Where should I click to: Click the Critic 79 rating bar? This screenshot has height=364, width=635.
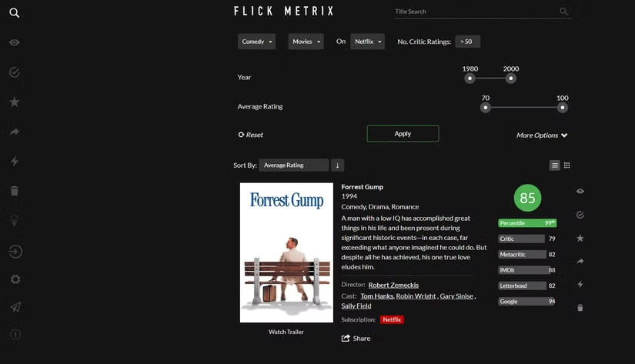tap(527, 239)
